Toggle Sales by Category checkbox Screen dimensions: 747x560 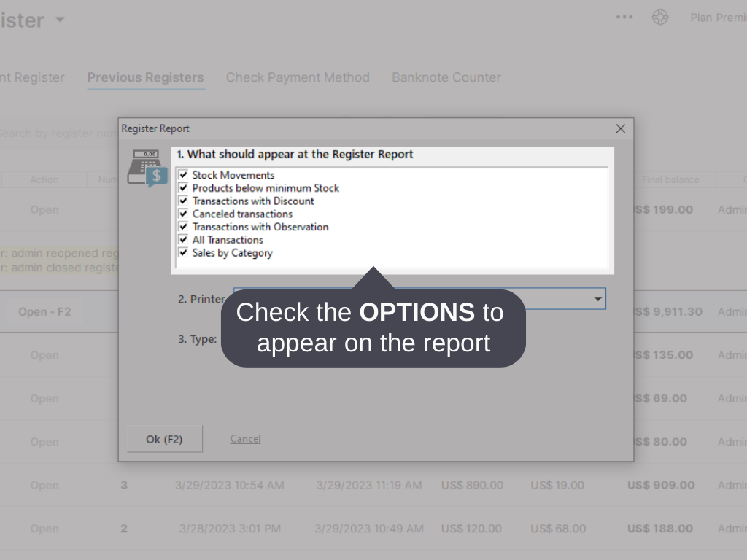click(183, 252)
